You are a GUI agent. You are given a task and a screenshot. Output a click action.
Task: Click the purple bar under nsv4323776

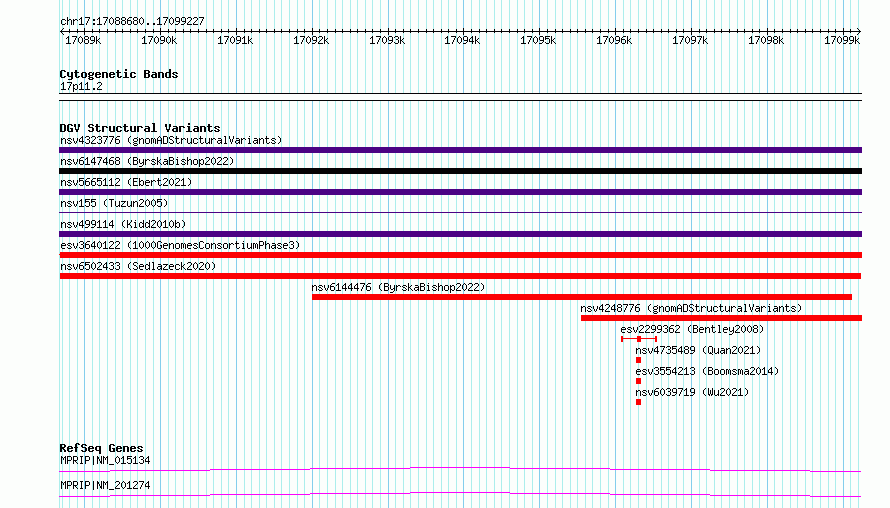(460, 150)
